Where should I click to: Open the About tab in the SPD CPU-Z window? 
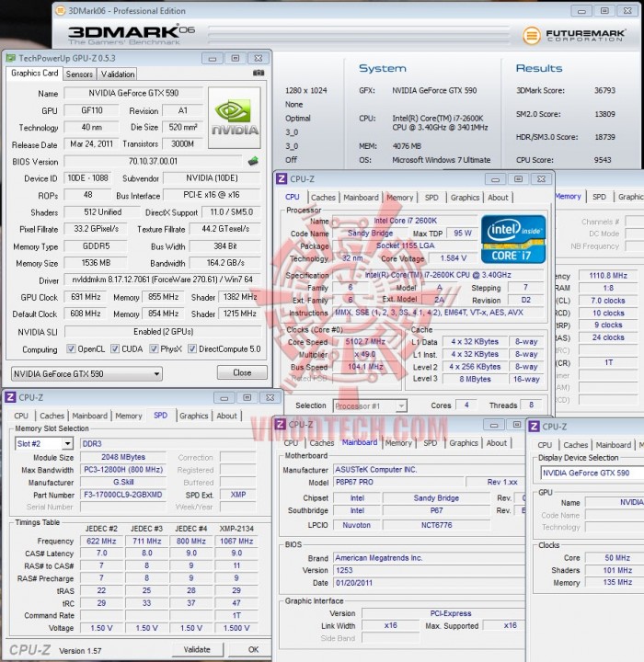pos(227,416)
